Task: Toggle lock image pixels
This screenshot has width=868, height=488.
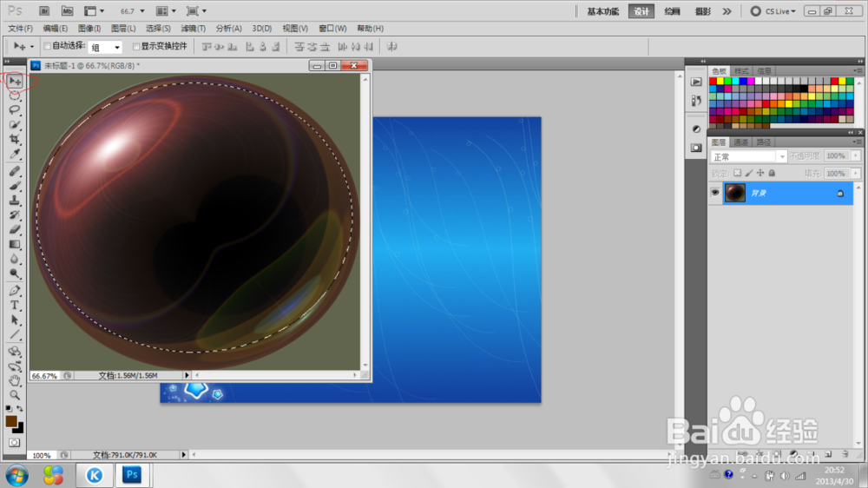Action: tap(748, 174)
